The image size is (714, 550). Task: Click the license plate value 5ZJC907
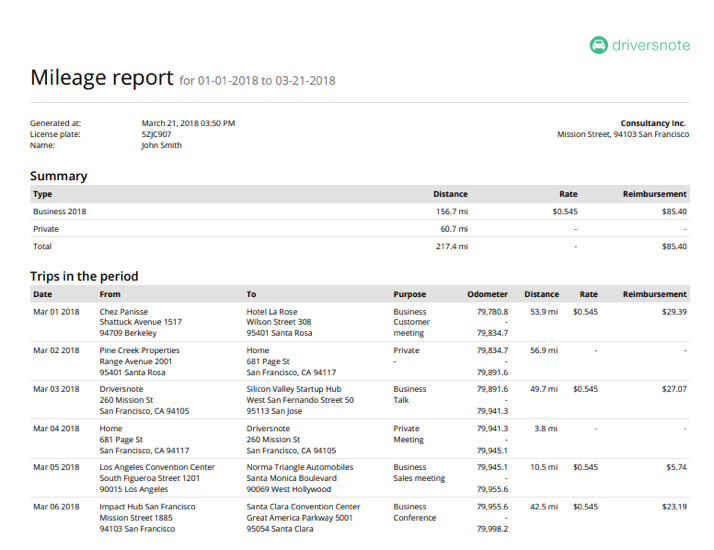[x=156, y=134]
